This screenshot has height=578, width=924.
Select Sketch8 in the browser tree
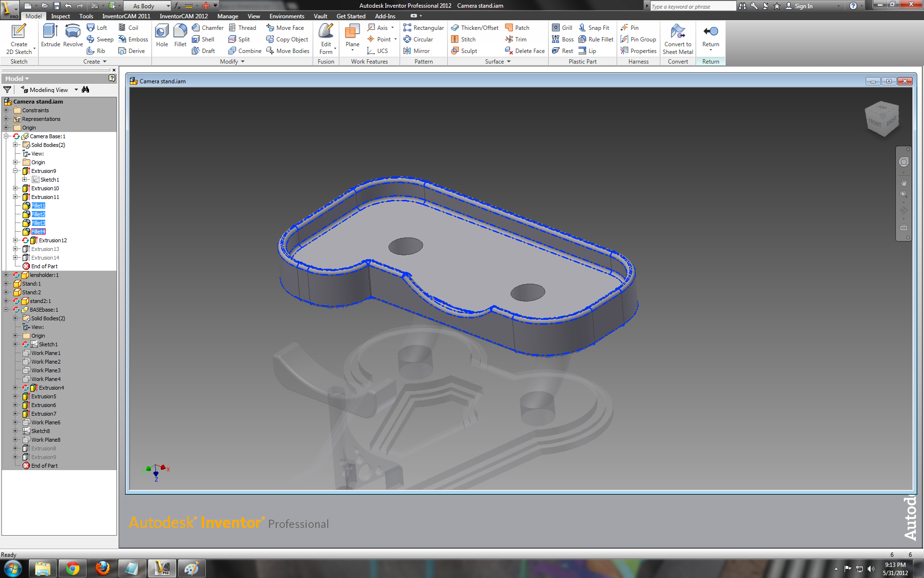40,431
